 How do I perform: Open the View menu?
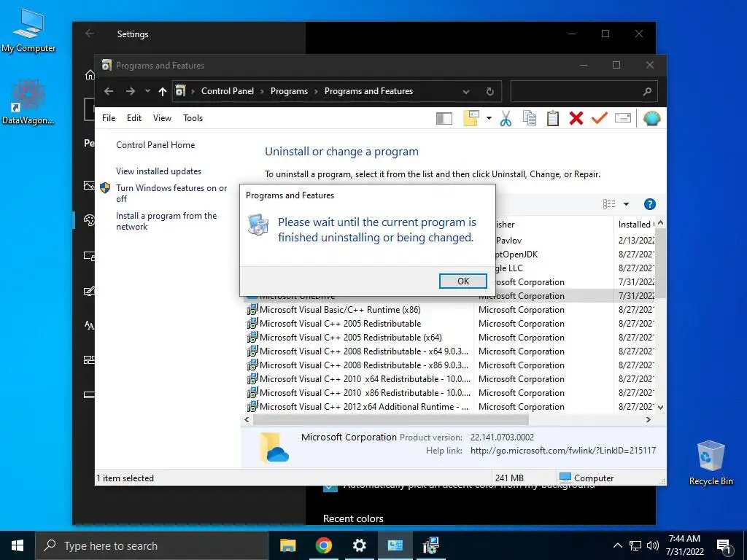[162, 117]
